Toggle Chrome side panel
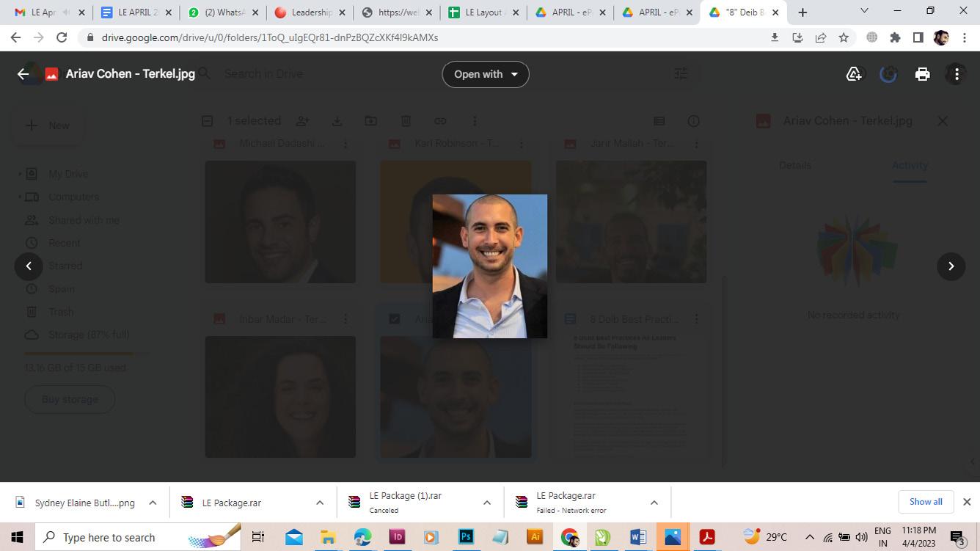The width and height of the screenshot is (980, 551). pos(918,37)
